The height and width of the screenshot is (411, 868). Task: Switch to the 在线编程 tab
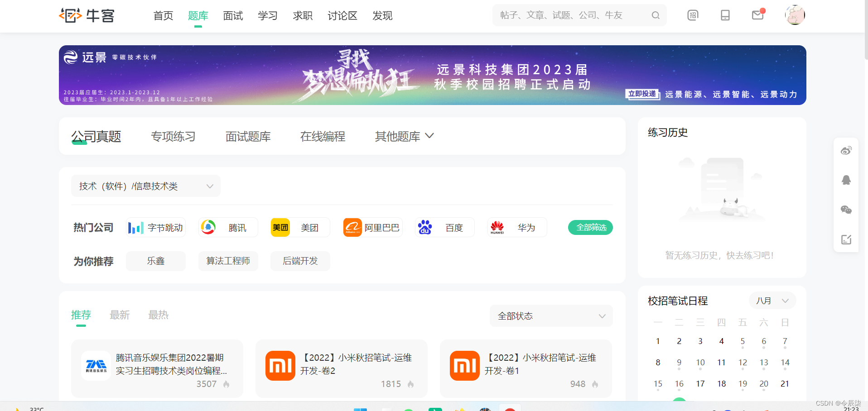click(x=323, y=136)
